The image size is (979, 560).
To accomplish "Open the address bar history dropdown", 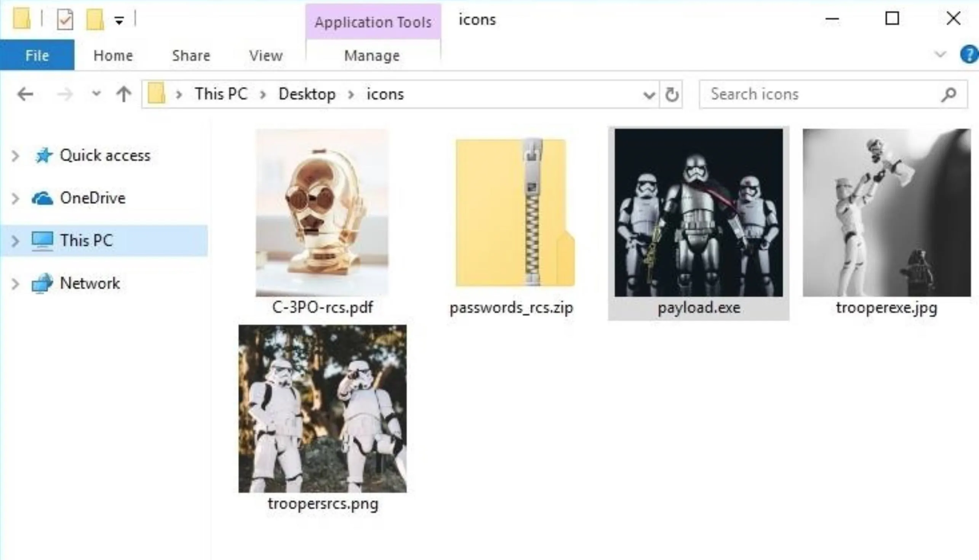I will (649, 94).
